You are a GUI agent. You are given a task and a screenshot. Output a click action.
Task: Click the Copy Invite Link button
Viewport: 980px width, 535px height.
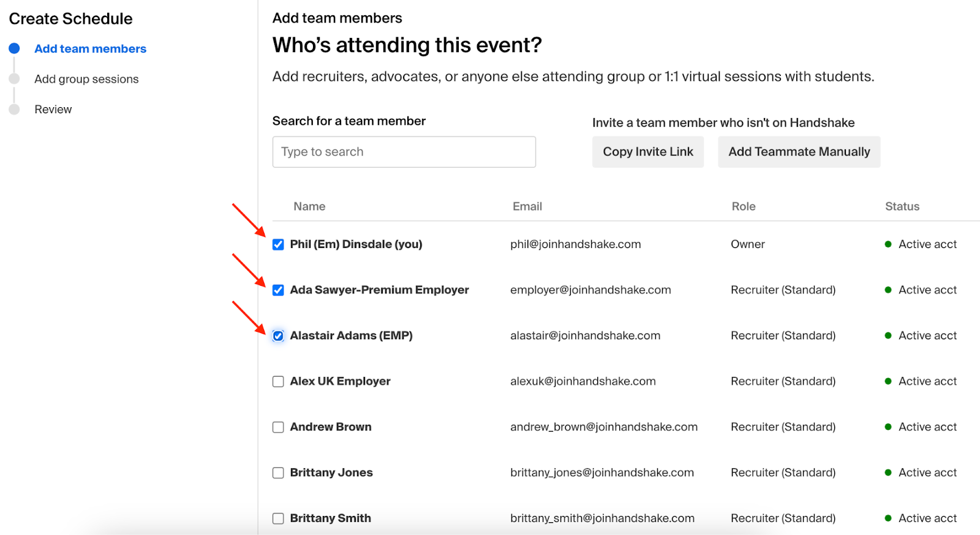point(647,152)
